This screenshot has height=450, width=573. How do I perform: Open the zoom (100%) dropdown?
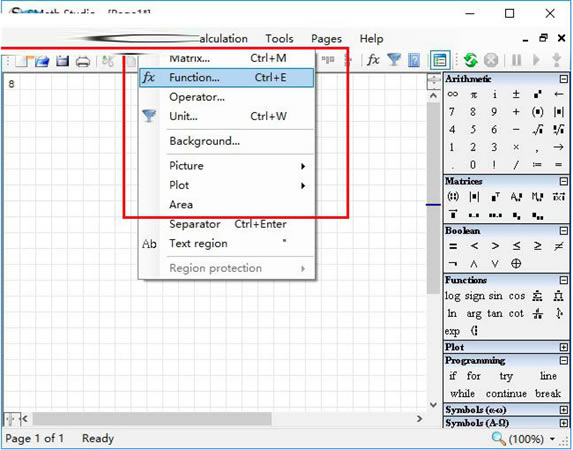click(552, 439)
